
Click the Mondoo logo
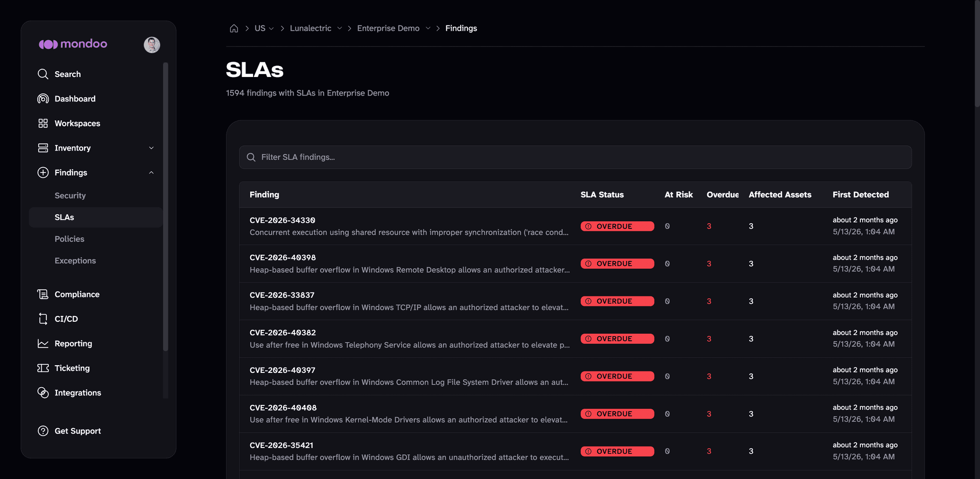(73, 44)
